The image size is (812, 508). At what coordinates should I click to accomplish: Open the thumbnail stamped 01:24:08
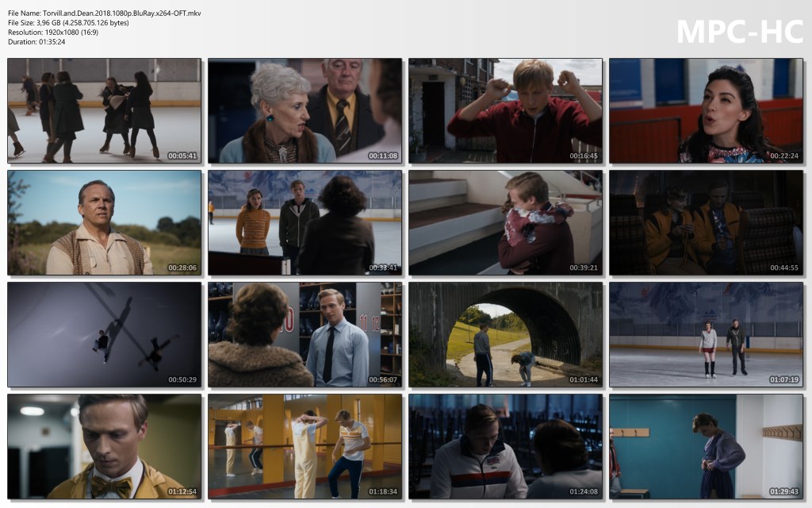[x=506, y=447]
